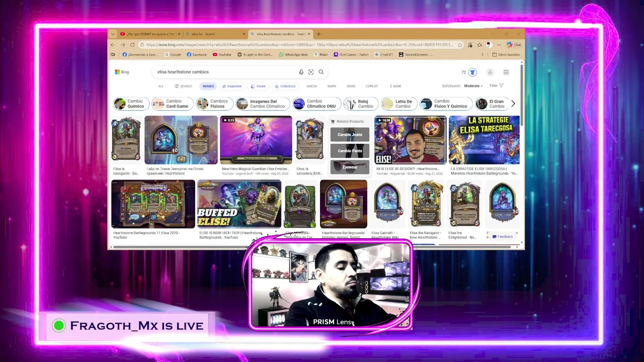This screenshot has width=644, height=362.
Task: Open 'Cambio Jeans' related product
Action: 350,135
